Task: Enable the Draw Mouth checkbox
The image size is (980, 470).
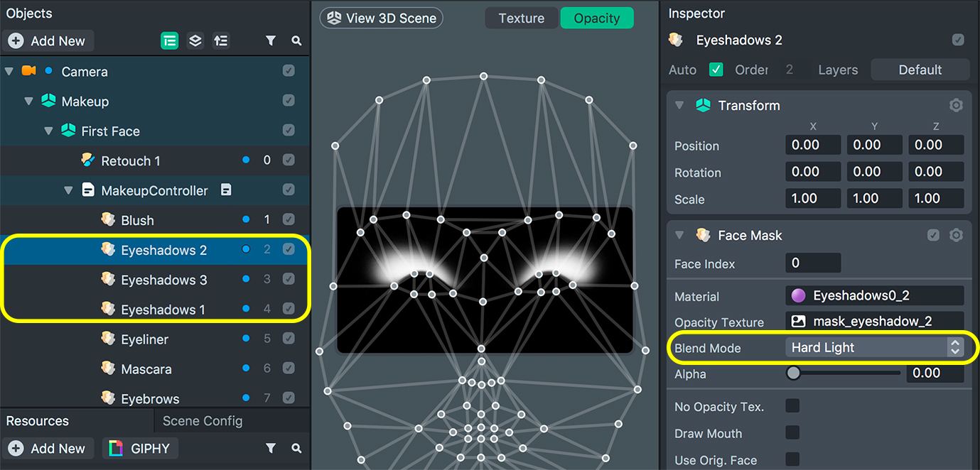Action: coord(792,432)
